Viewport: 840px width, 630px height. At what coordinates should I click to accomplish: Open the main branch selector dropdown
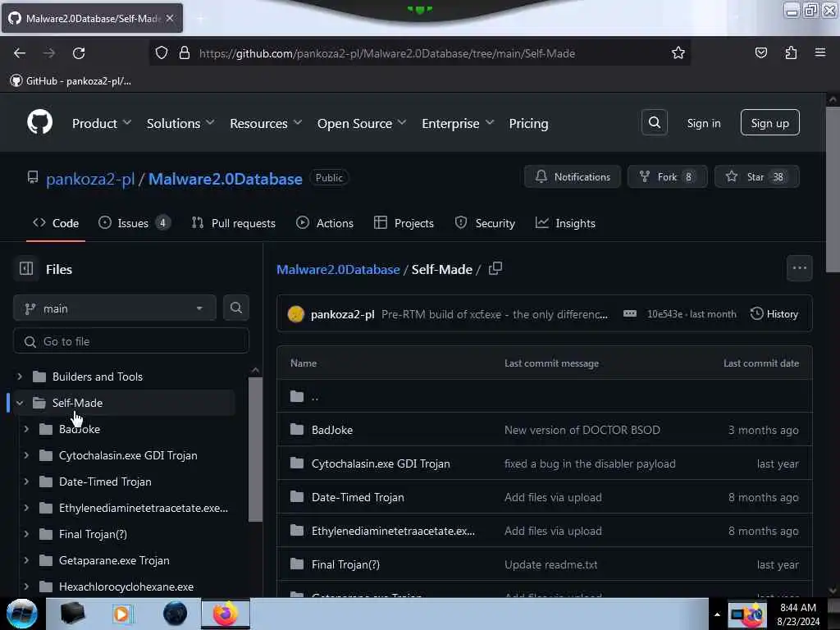click(115, 308)
